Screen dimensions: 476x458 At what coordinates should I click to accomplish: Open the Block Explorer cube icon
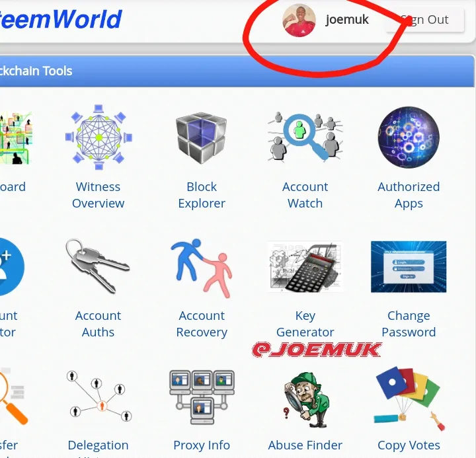(202, 138)
